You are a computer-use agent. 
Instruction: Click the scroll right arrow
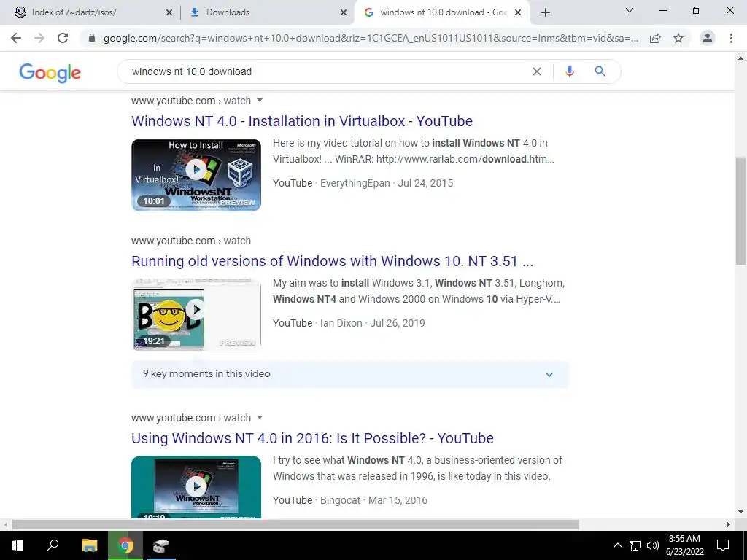(729, 525)
